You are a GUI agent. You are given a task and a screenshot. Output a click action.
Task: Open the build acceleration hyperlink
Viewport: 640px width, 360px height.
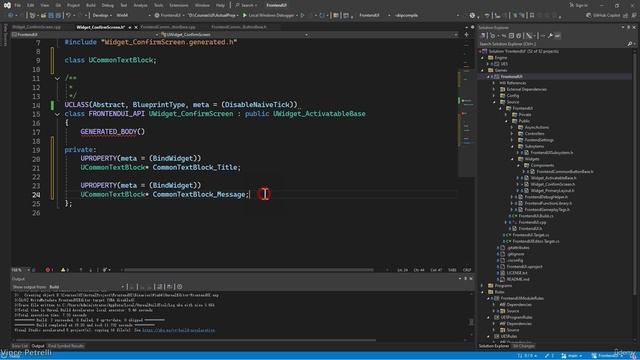point(178,330)
